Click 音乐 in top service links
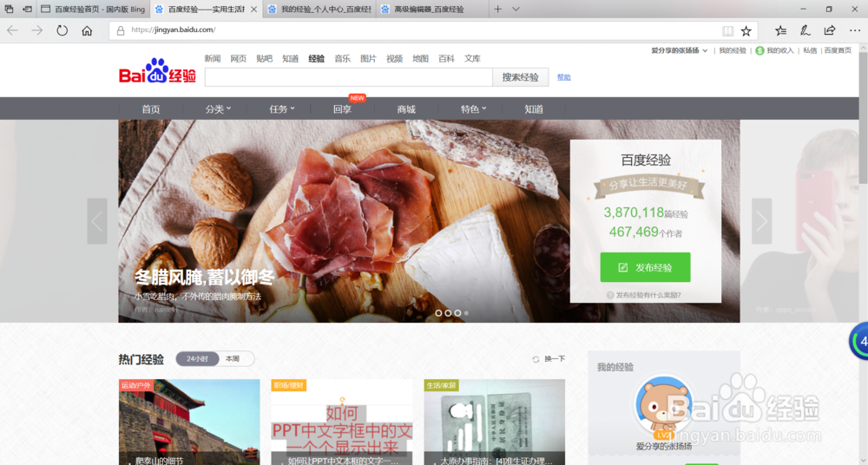This screenshot has height=465, width=868. [x=342, y=59]
